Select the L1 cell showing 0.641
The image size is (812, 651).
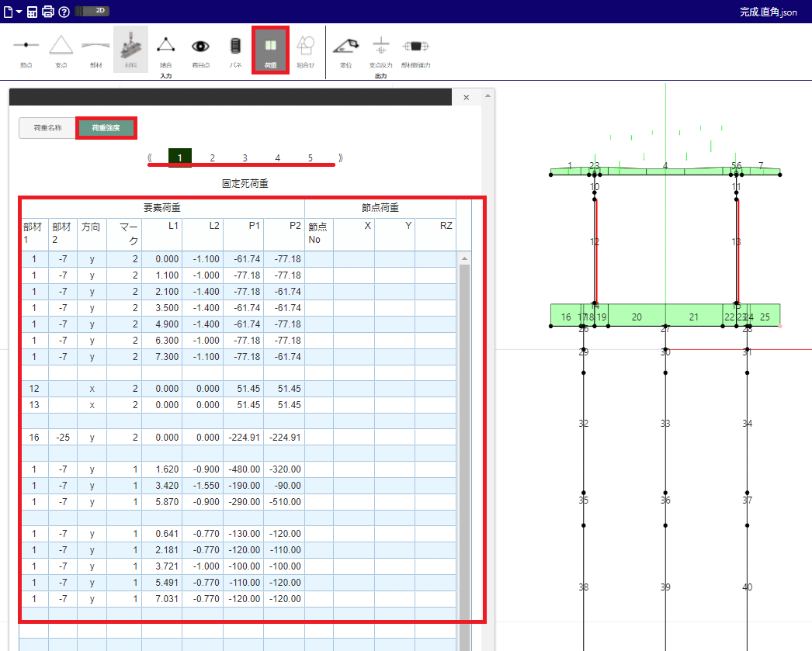click(162, 534)
